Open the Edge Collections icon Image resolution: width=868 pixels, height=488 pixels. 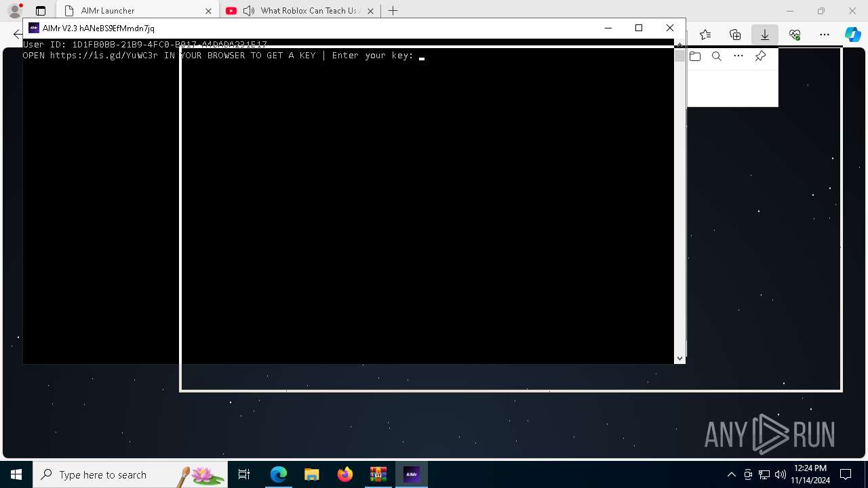735,35
